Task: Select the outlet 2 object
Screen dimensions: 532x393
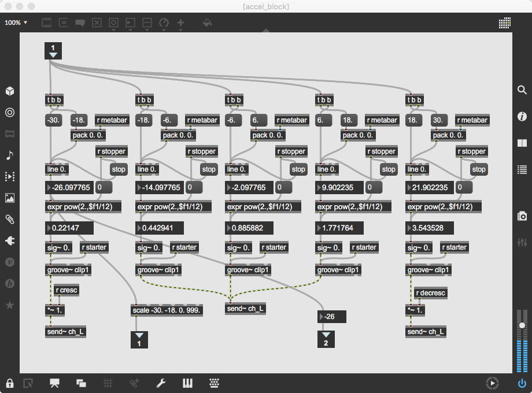Action: [326, 339]
